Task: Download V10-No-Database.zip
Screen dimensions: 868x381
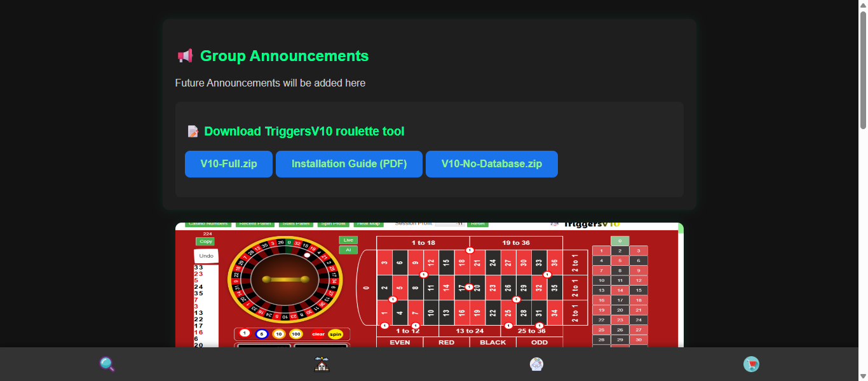Action: (x=492, y=164)
